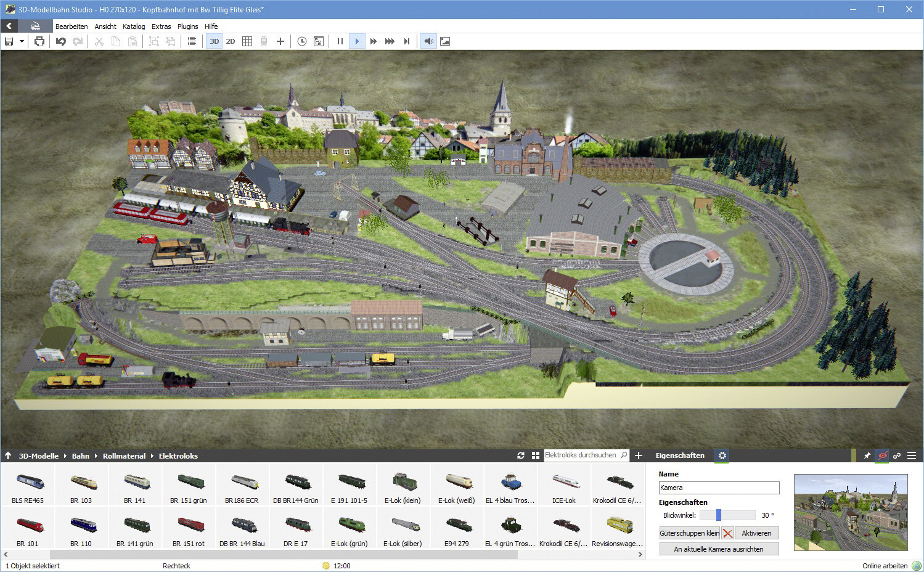
Task: Navigate to Bahn in catalog breadcrumb
Action: [81, 456]
